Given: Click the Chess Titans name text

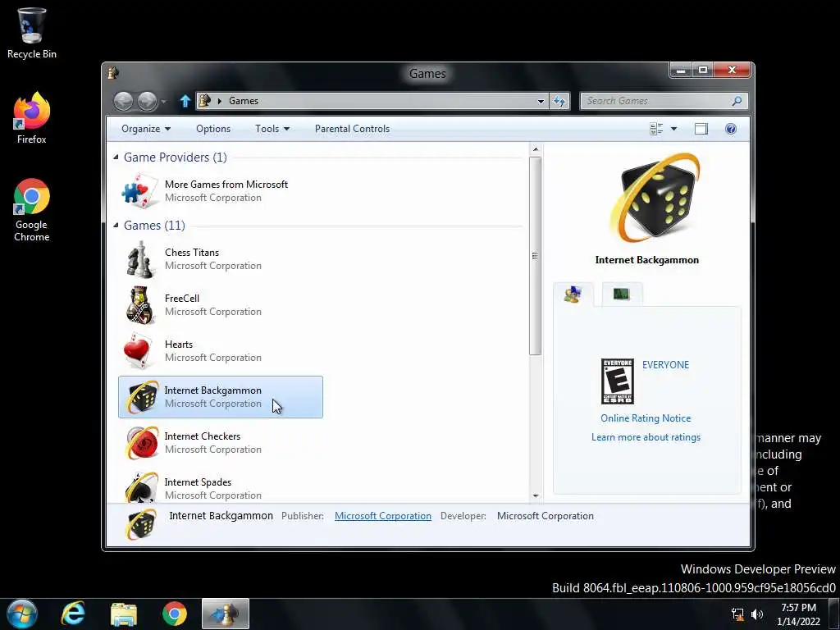Looking at the screenshot, I should pyautogui.click(x=192, y=253).
